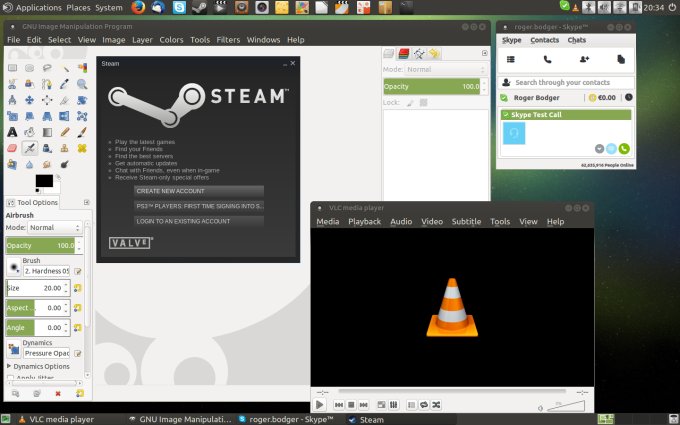The width and height of the screenshot is (680, 425).
Task: Open the brush preview picker in tool options
Action: [13, 267]
